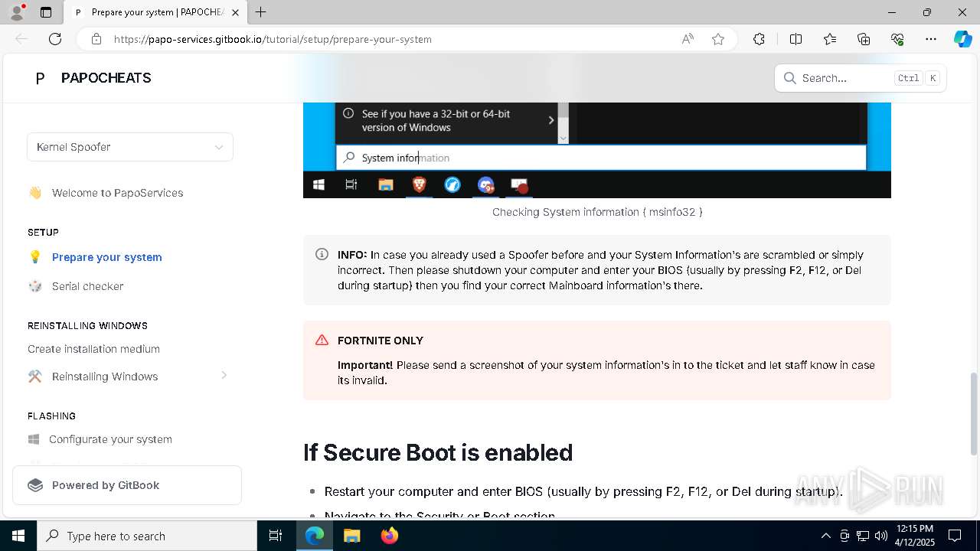Open Task View on the taskbar
Screen dimensions: 980x551
point(276,536)
